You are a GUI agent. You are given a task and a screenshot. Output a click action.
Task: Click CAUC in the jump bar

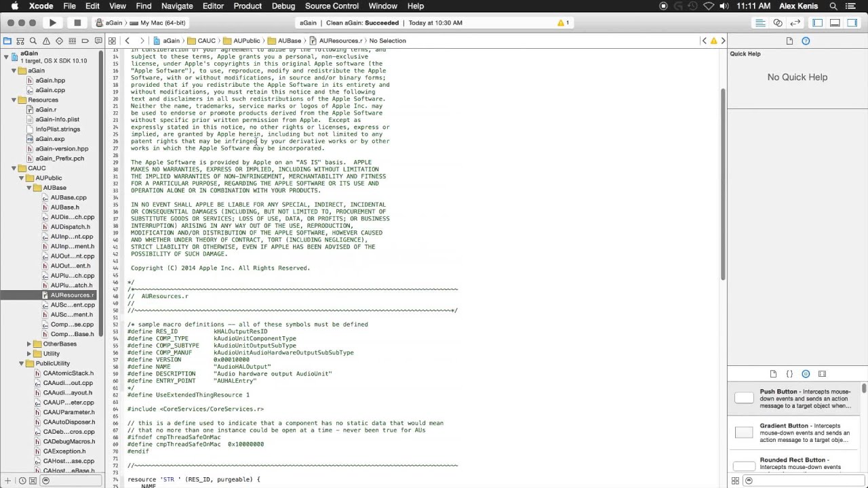(x=202, y=41)
